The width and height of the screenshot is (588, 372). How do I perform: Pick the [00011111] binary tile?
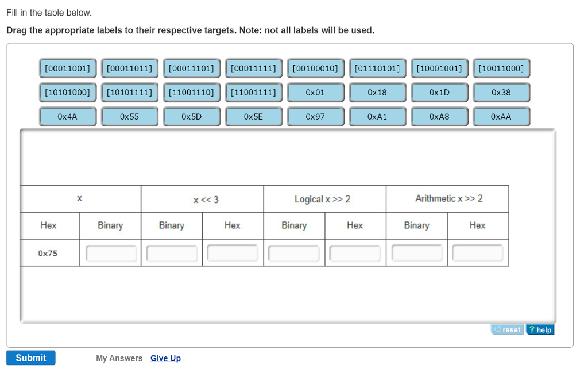click(253, 68)
